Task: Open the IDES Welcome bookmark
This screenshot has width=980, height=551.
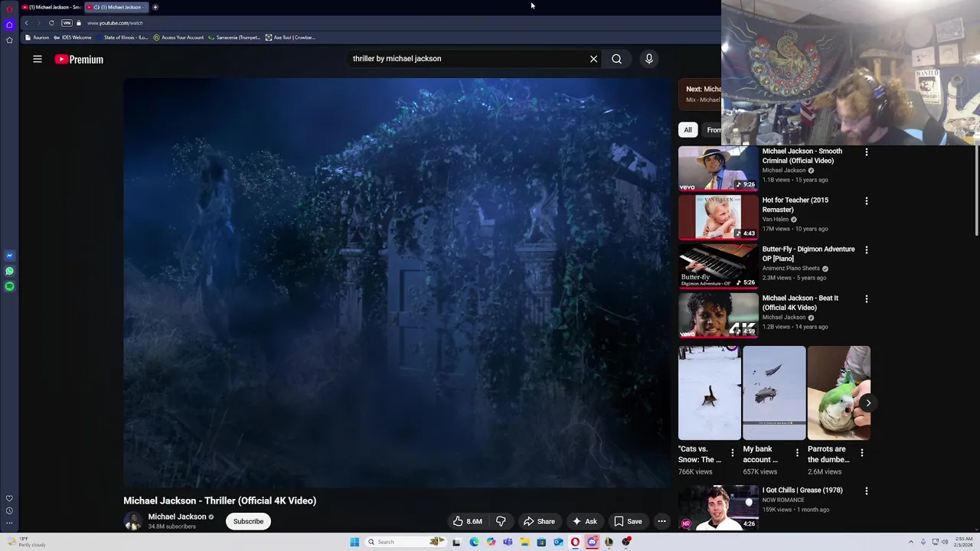Action: 72,37
